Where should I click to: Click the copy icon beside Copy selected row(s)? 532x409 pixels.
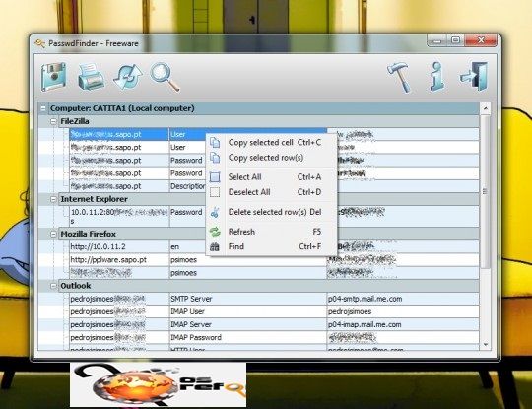215,158
